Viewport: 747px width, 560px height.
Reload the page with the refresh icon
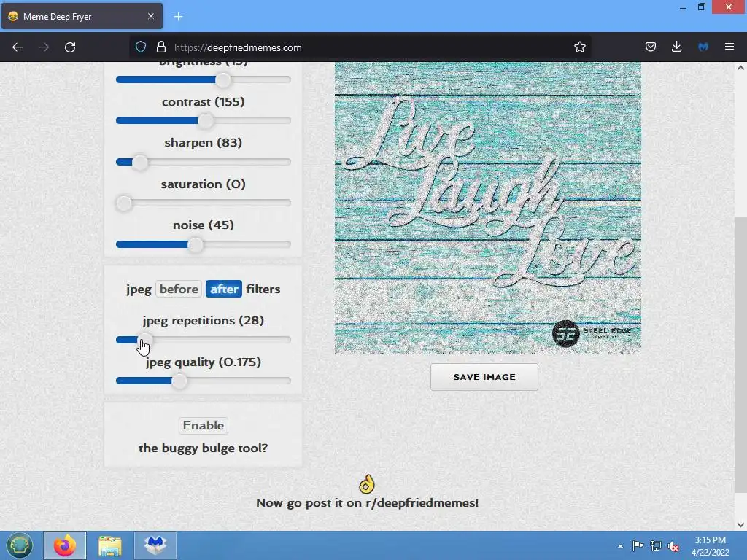pyautogui.click(x=70, y=47)
